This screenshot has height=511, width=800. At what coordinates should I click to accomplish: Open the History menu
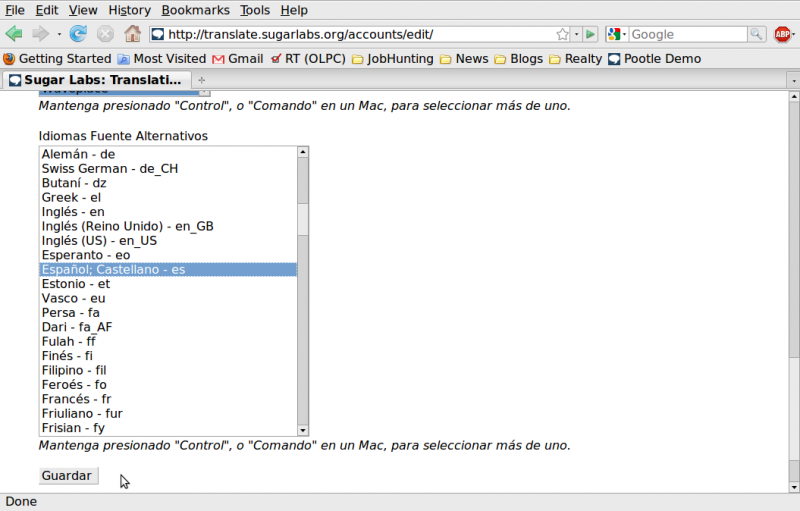[x=129, y=10]
